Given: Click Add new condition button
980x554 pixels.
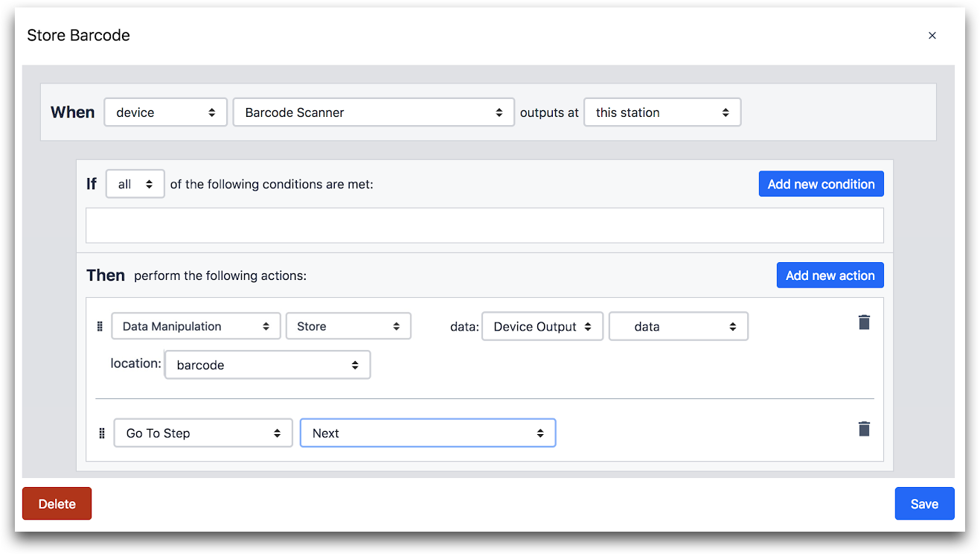Looking at the screenshot, I should coord(822,184).
